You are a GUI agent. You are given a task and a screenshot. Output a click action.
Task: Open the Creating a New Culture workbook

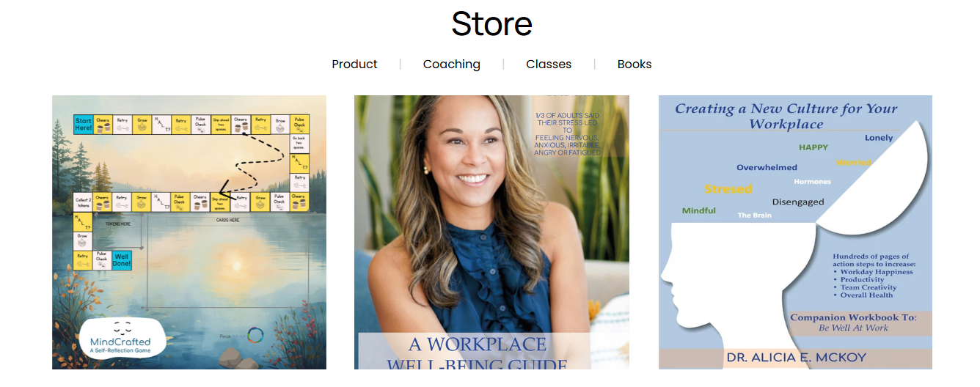(795, 232)
